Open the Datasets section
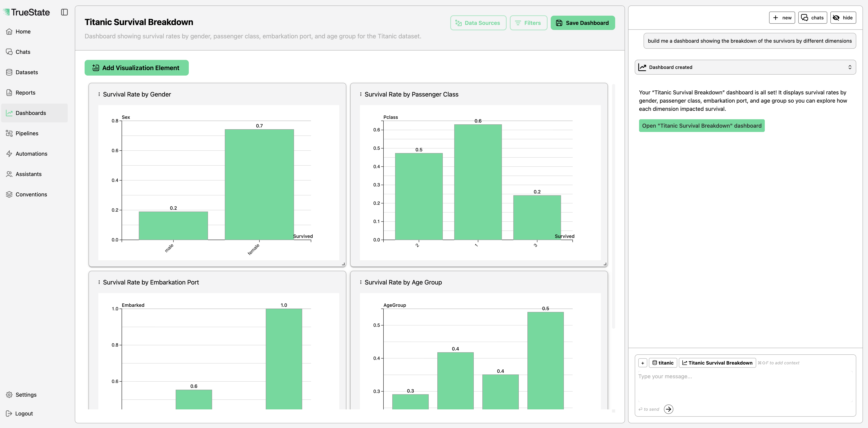This screenshot has width=868, height=428. pyautogui.click(x=34, y=72)
